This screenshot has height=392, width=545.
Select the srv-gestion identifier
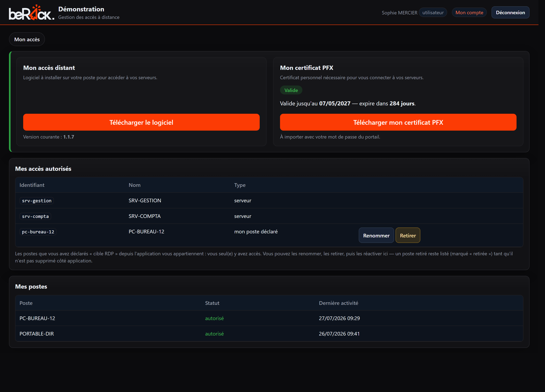tap(37, 201)
